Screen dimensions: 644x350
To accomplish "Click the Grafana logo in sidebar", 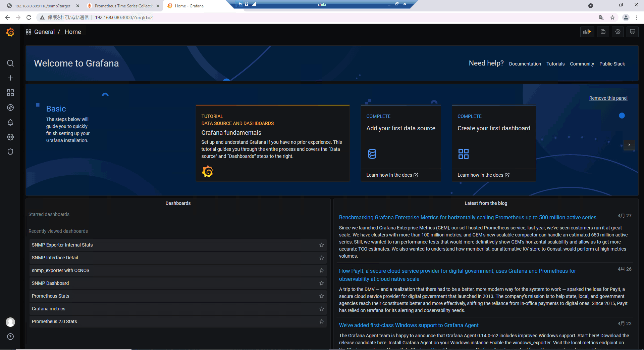I will 10,32.
